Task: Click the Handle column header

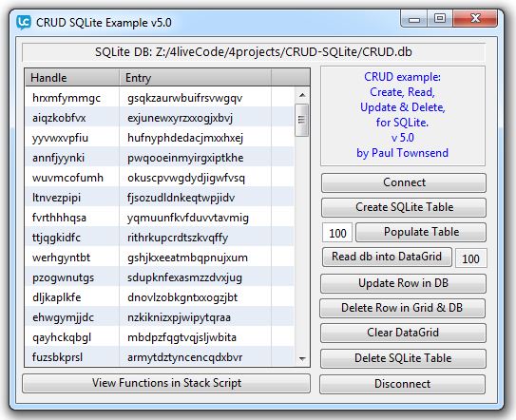Action: click(71, 78)
